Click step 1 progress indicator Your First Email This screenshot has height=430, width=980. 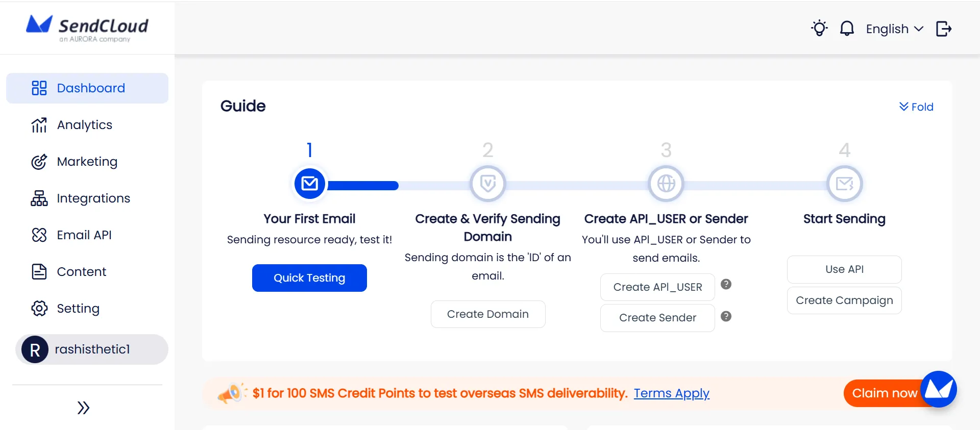click(x=309, y=184)
